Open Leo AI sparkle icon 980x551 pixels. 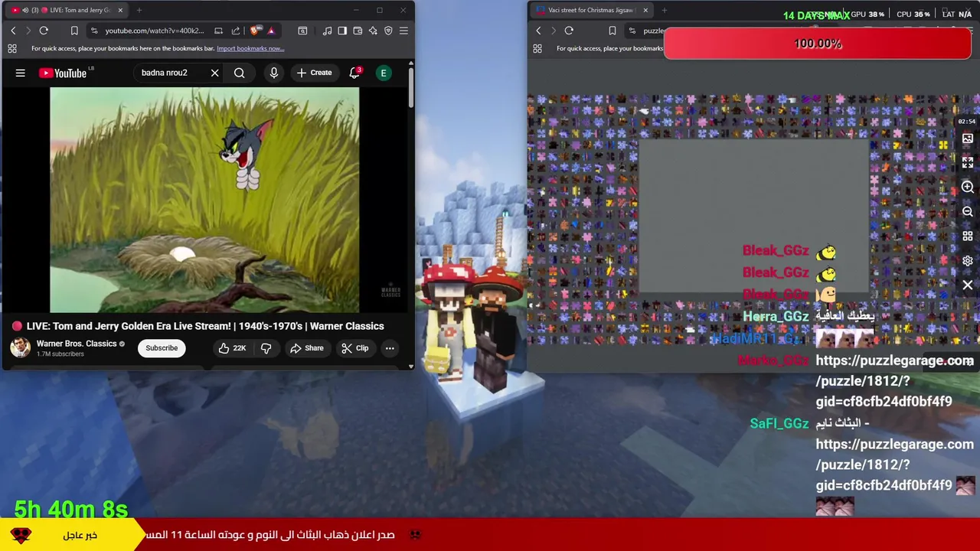click(x=373, y=31)
